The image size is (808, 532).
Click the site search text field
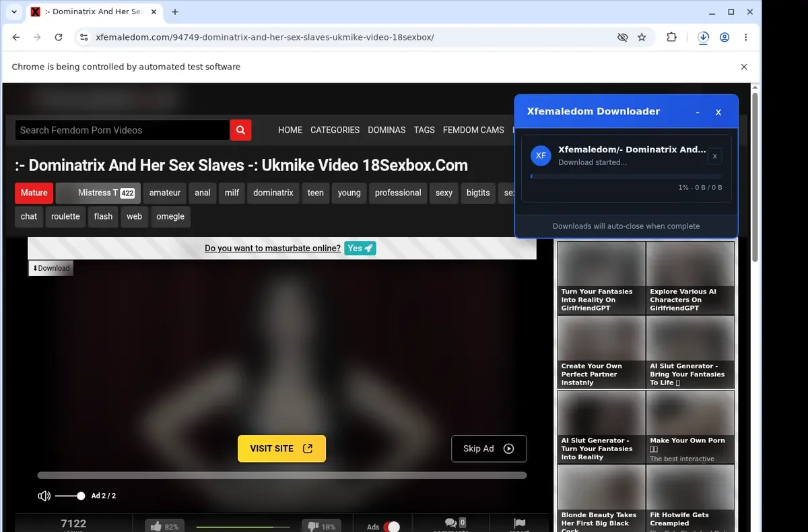123,130
